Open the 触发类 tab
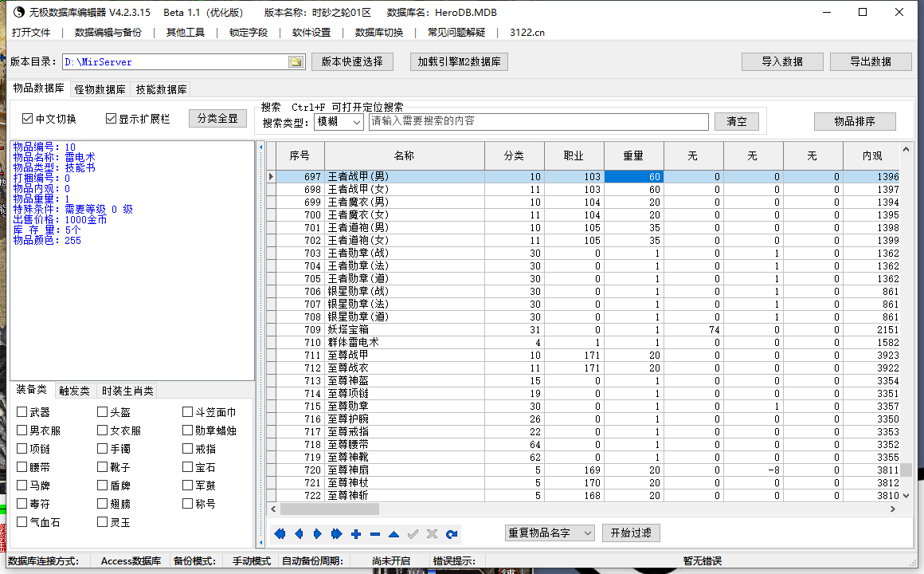Image resolution: width=924 pixels, height=574 pixels. [x=74, y=391]
